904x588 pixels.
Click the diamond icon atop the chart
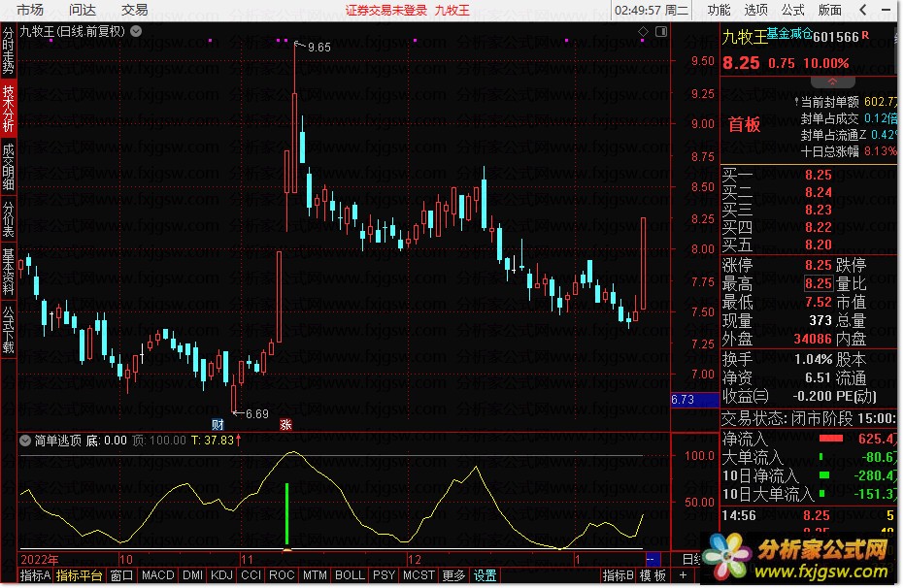click(643, 32)
